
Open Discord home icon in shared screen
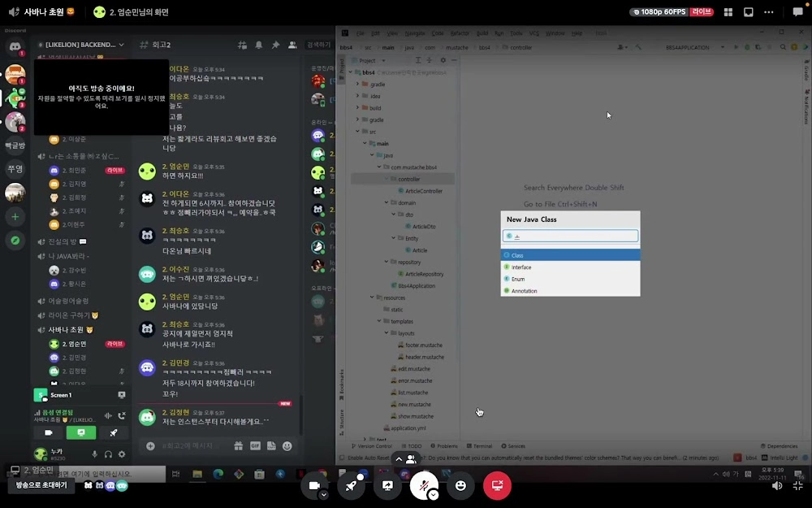[15, 47]
